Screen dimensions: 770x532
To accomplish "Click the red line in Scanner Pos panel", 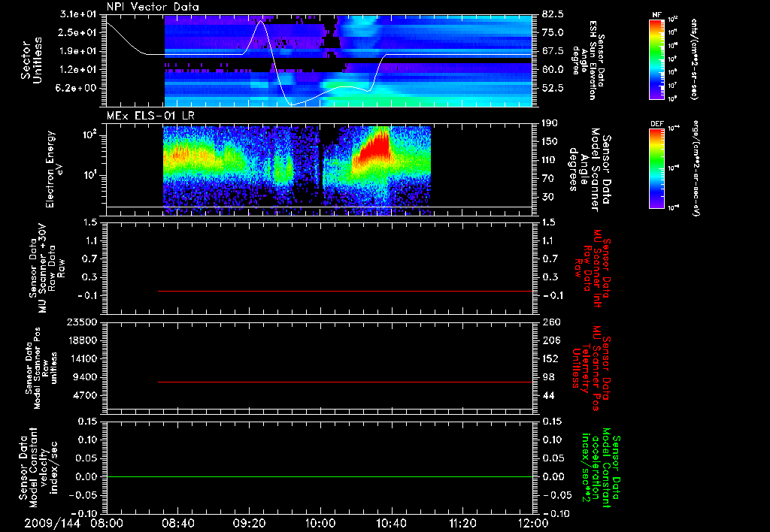I will [344, 382].
